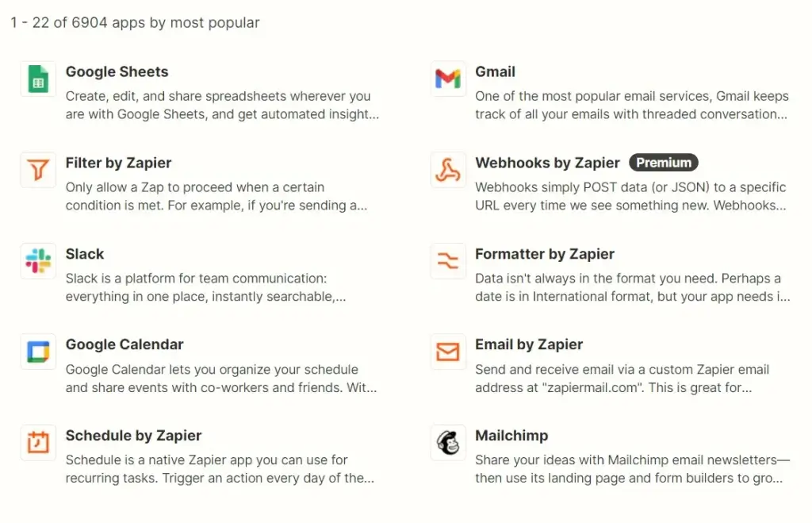Open the Google Sheets app page
812x523 pixels.
pos(117,71)
